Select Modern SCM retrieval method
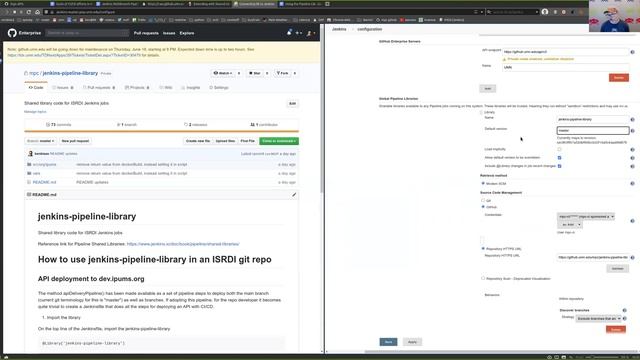Screen dimensions: 640x360 click(x=483, y=184)
